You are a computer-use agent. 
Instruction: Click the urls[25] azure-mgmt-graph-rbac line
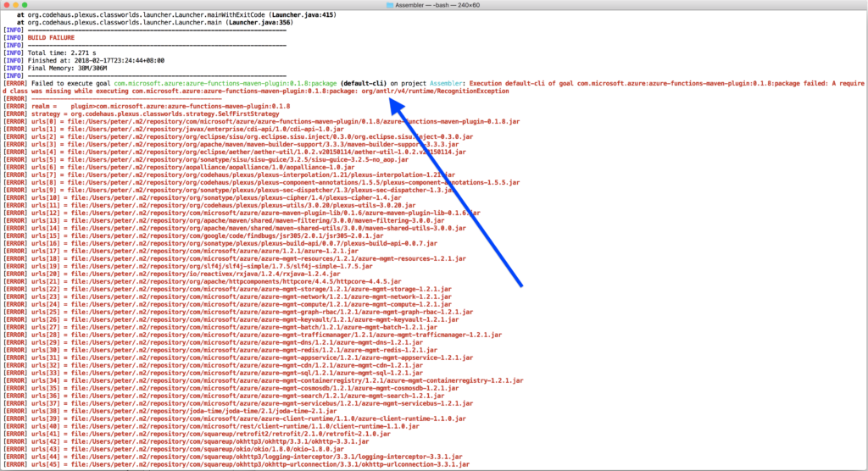click(238, 312)
